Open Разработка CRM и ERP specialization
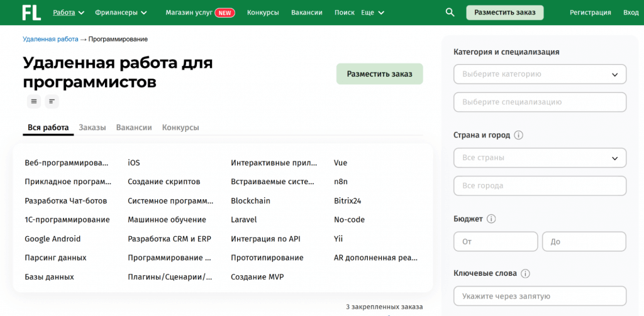The width and height of the screenshot is (644, 316). pyautogui.click(x=170, y=239)
